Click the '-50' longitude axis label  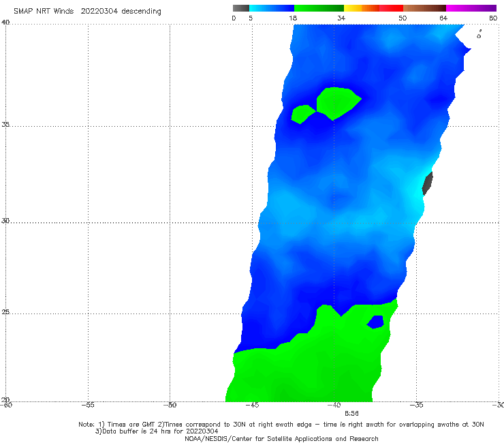click(x=170, y=405)
